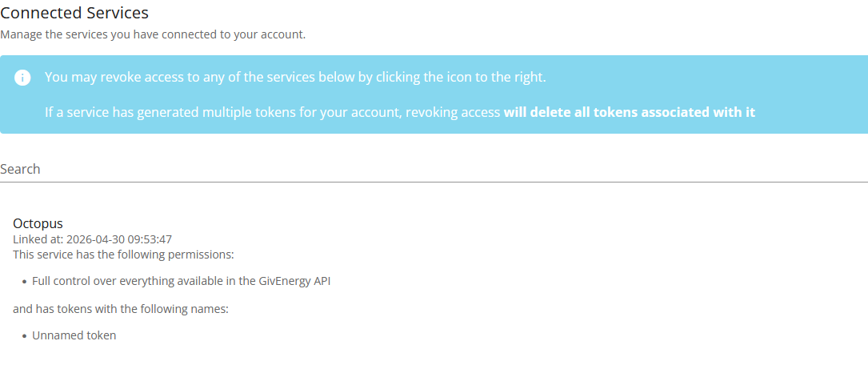Click 'and has tokens with the following names' text
This screenshot has height=365, width=868.
[121, 309]
